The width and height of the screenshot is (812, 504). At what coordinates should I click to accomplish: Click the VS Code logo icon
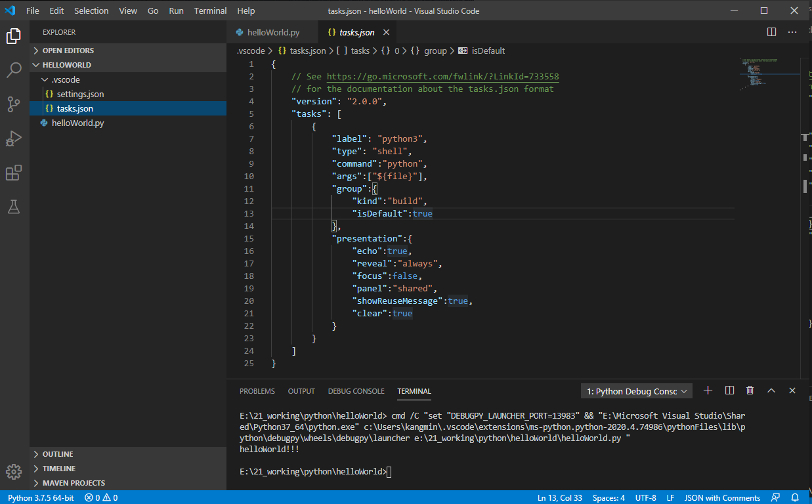[x=10, y=10]
